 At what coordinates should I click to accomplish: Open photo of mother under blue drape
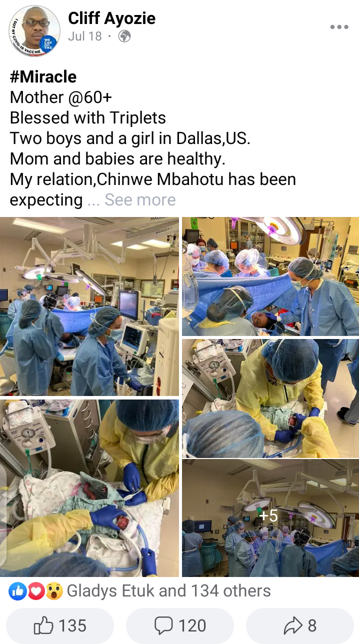[x=270, y=276]
